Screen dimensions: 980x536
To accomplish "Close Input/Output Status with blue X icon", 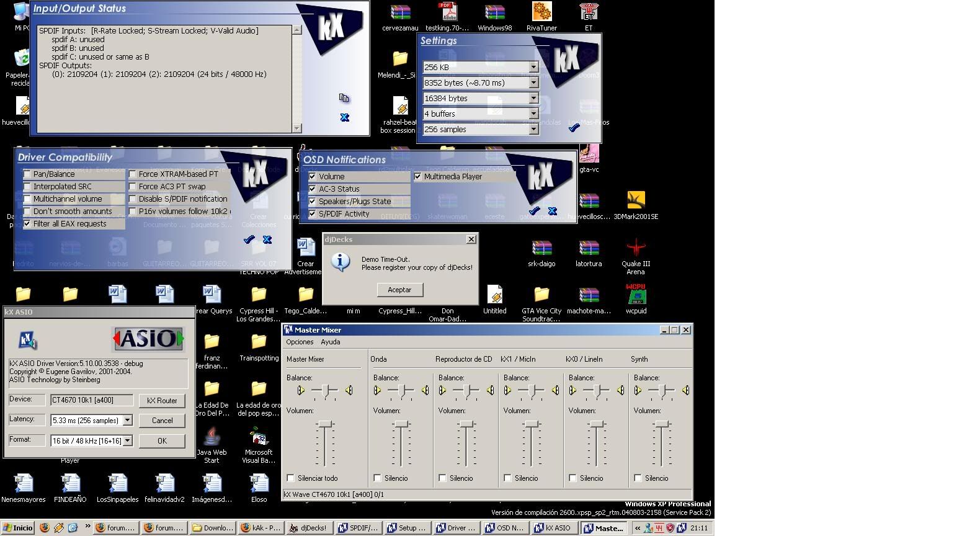I will (x=345, y=117).
